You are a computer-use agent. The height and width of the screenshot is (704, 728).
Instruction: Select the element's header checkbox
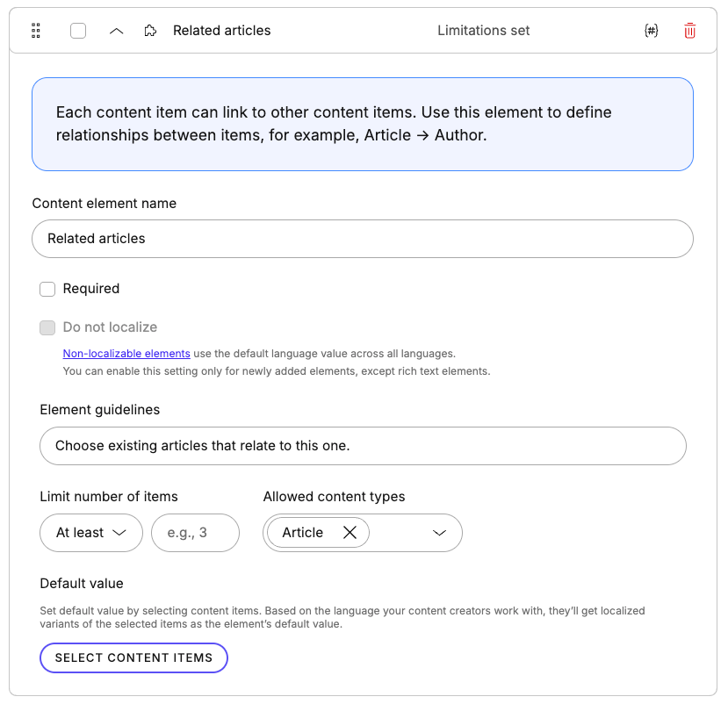(78, 30)
